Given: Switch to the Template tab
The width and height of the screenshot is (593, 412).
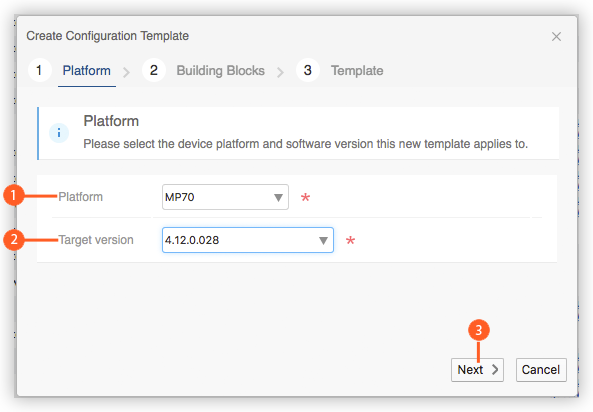Looking at the screenshot, I should (357, 71).
